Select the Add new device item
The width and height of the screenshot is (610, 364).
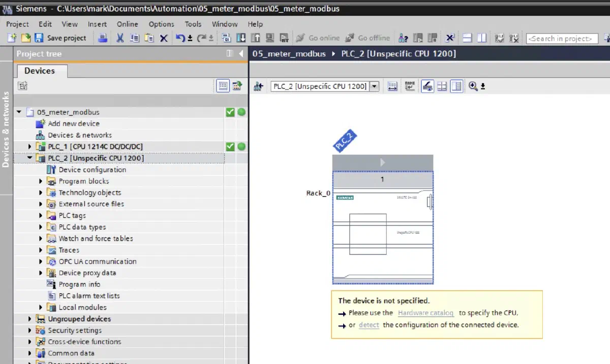tap(74, 124)
